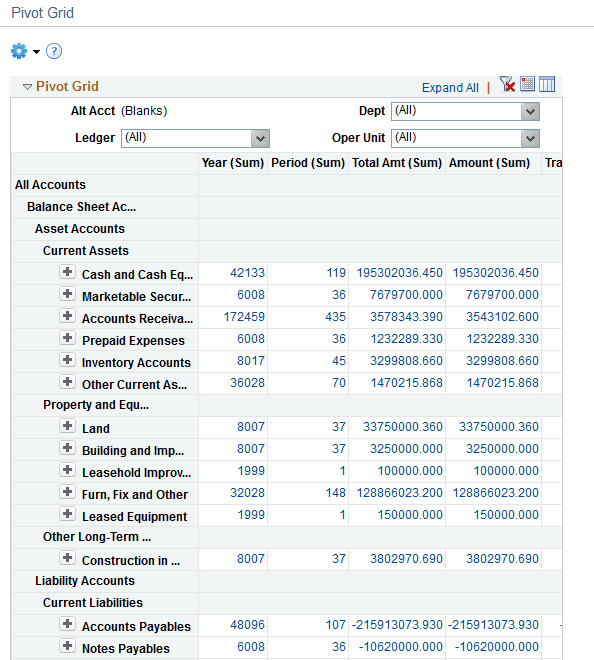Image resolution: width=594 pixels, height=660 pixels.
Task: Click the Pivot Grid page title
Action: pos(43,13)
